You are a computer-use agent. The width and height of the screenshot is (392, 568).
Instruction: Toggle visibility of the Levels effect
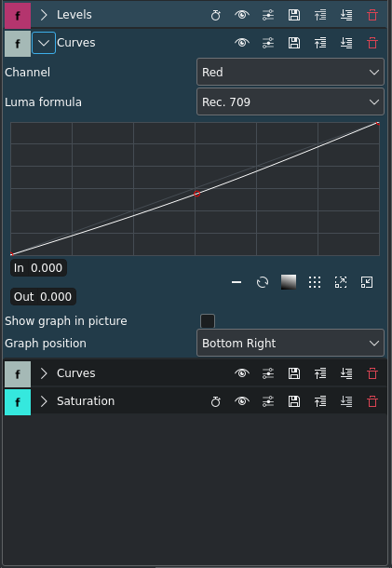(242, 15)
